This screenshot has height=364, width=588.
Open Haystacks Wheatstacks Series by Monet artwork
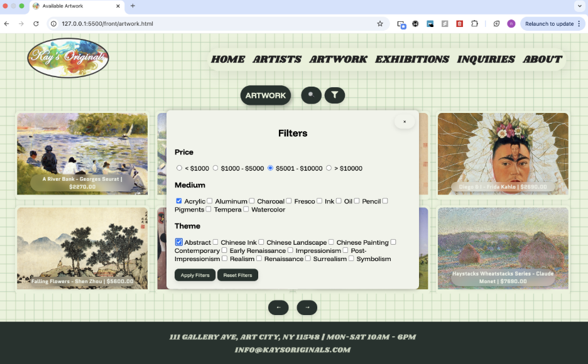(x=503, y=249)
